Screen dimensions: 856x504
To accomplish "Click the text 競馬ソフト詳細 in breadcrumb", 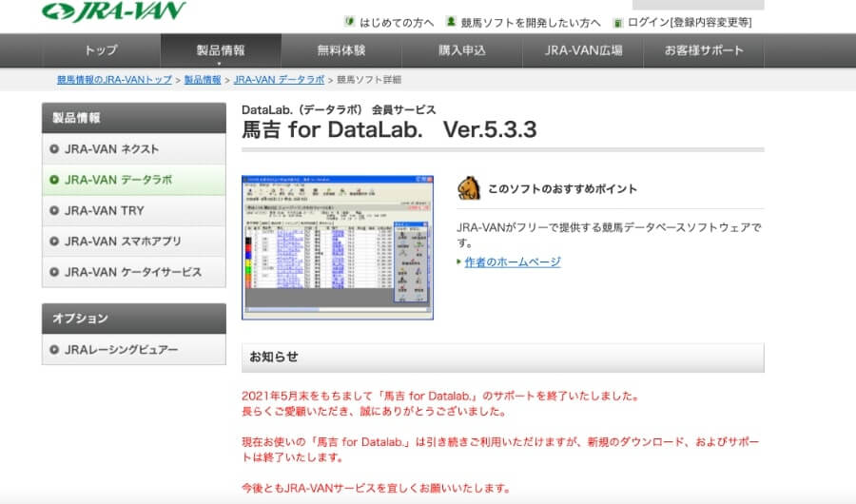I will tap(369, 80).
